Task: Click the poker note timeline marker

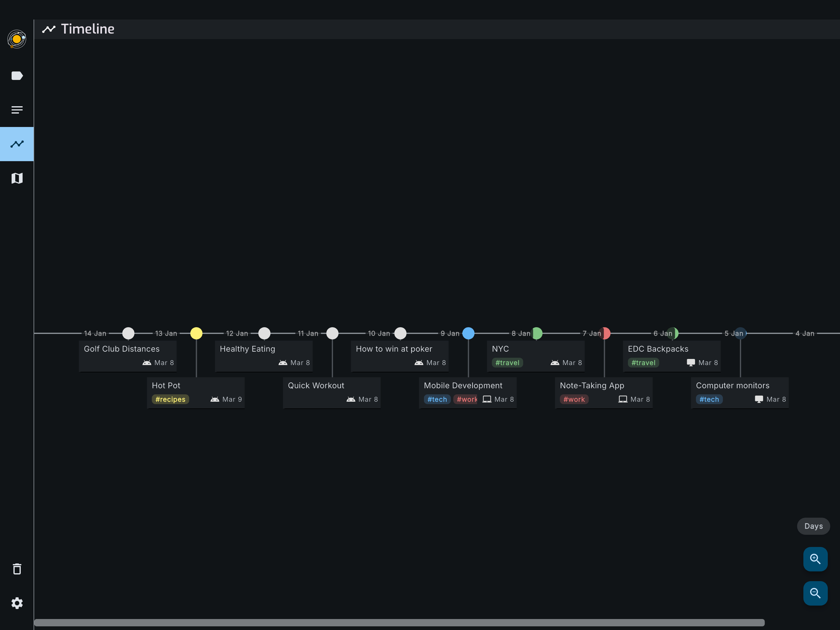Action: click(x=400, y=333)
